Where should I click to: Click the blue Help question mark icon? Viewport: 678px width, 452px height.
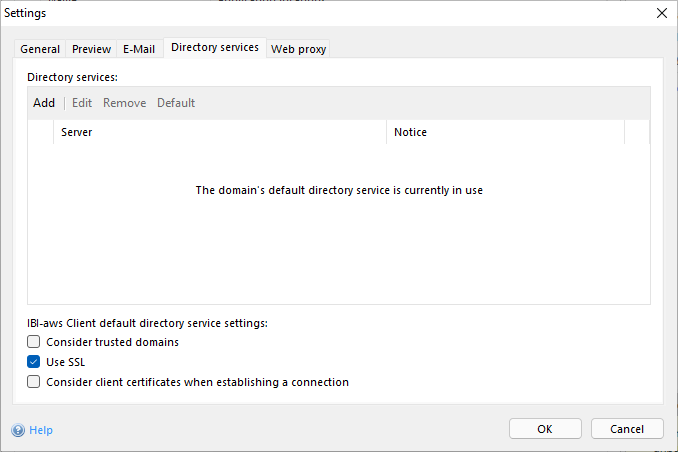[18, 430]
